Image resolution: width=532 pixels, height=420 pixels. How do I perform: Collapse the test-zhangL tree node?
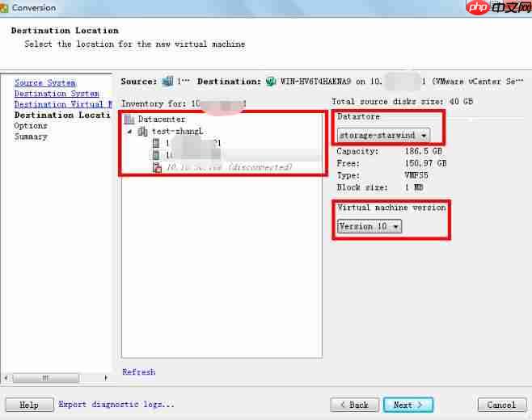(130, 132)
